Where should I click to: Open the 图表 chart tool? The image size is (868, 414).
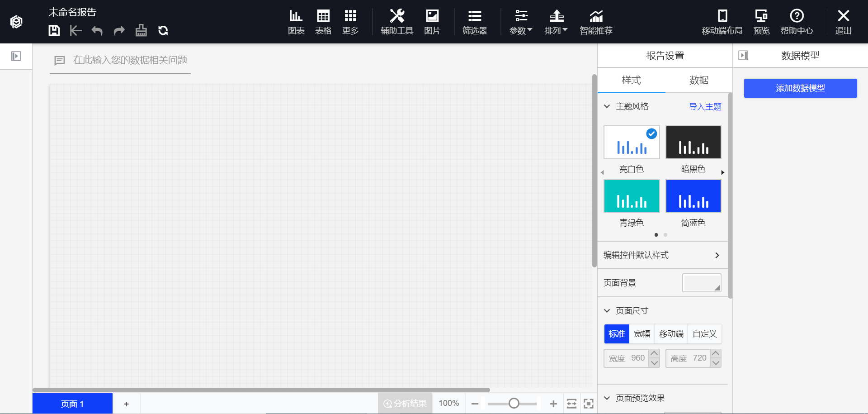coord(296,22)
